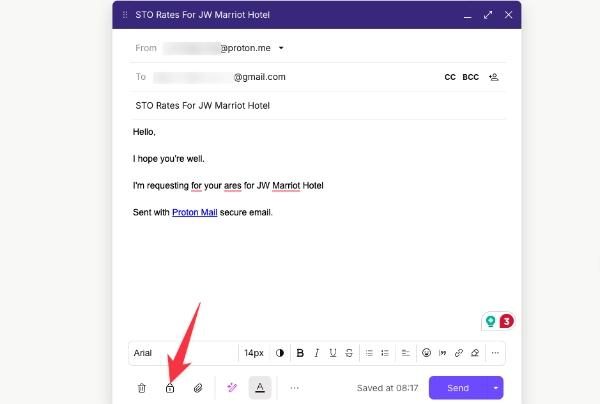Expand the composer to full size
This screenshot has height=404, width=600.
[x=488, y=15]
